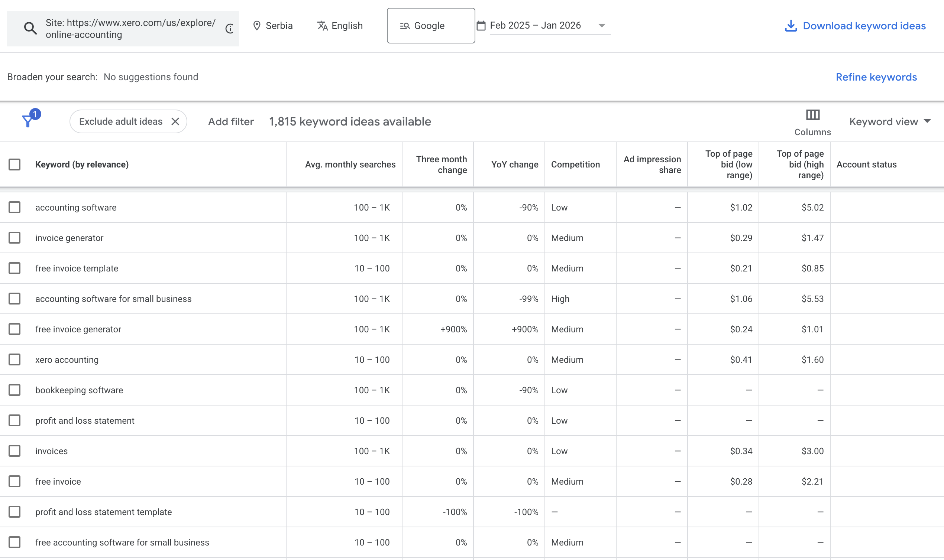This screenshot has width=944, height=560.
Task: Open the filter funnel icon
Action: point(28,121)
